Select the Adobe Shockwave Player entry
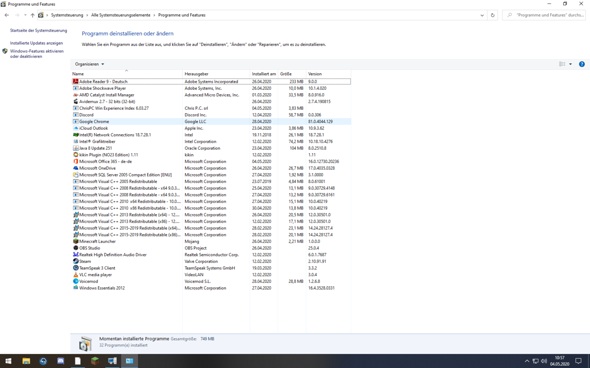The width and height of the screenshot is (590, 368). pyautogui.click(x=211, y=88)
